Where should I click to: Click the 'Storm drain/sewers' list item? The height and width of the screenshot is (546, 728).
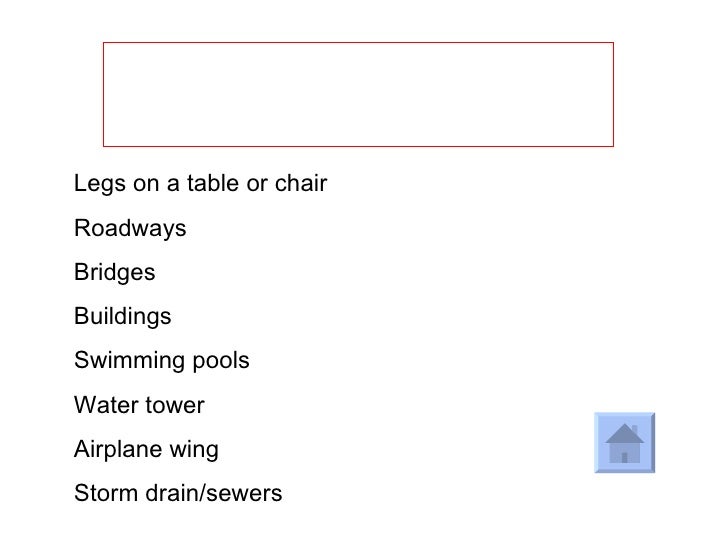[178, 493]
